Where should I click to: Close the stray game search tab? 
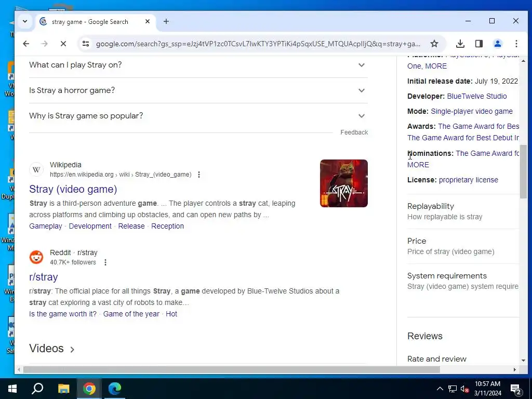tap(147, 21)
